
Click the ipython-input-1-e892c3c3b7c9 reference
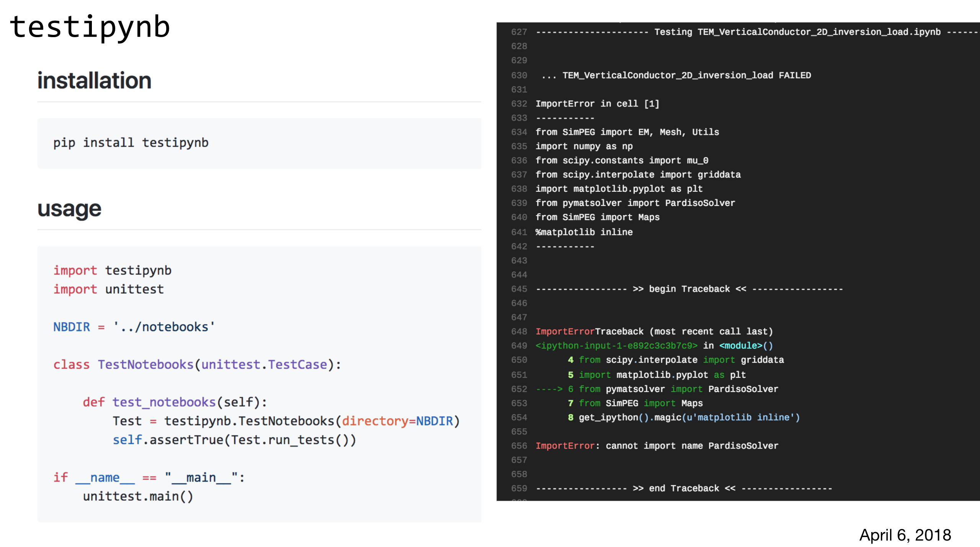tap(616, 346)
